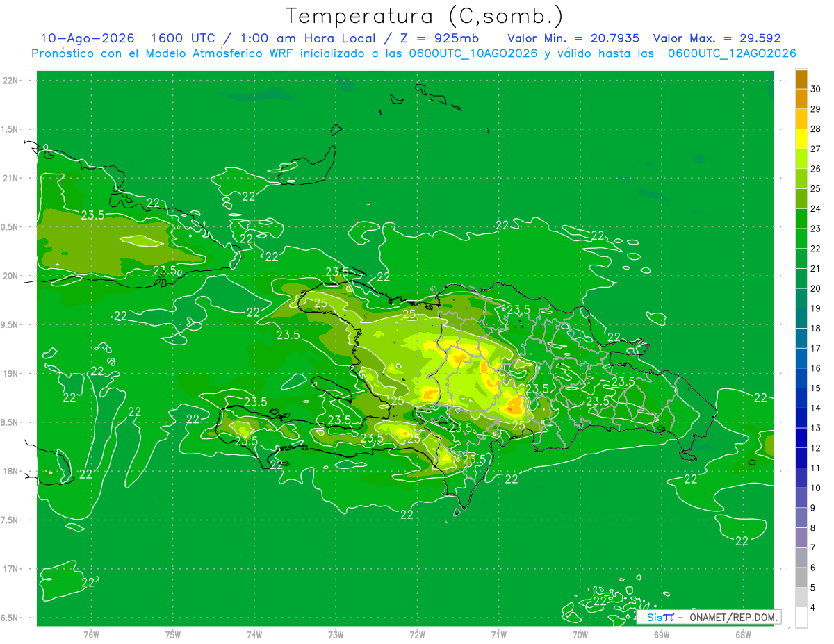Click the 69W longitude axis label
This screenshot has width=834, height=644.
pos(662,634)
